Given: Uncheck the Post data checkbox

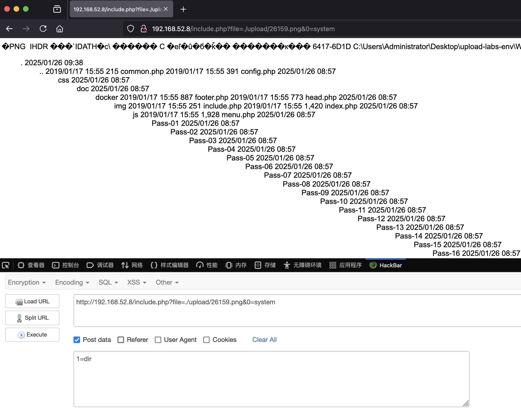Looking at the screenshot, I should [x=77, y=340].
